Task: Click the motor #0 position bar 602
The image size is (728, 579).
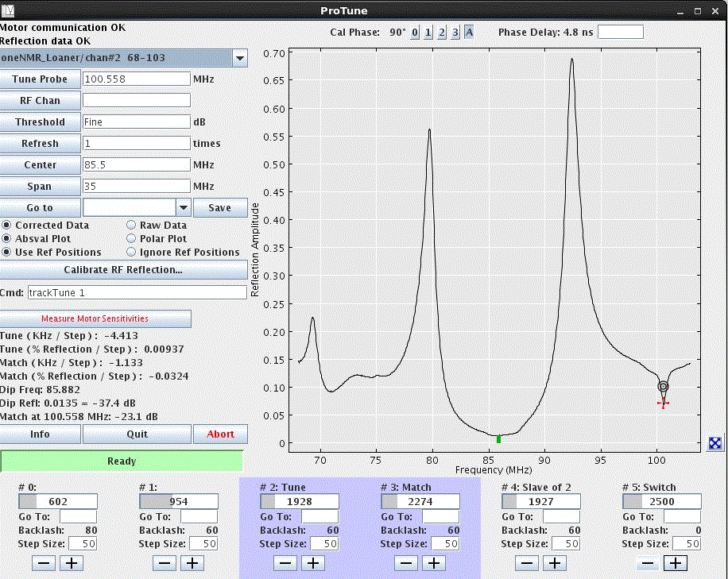Action: pos(58,501)
